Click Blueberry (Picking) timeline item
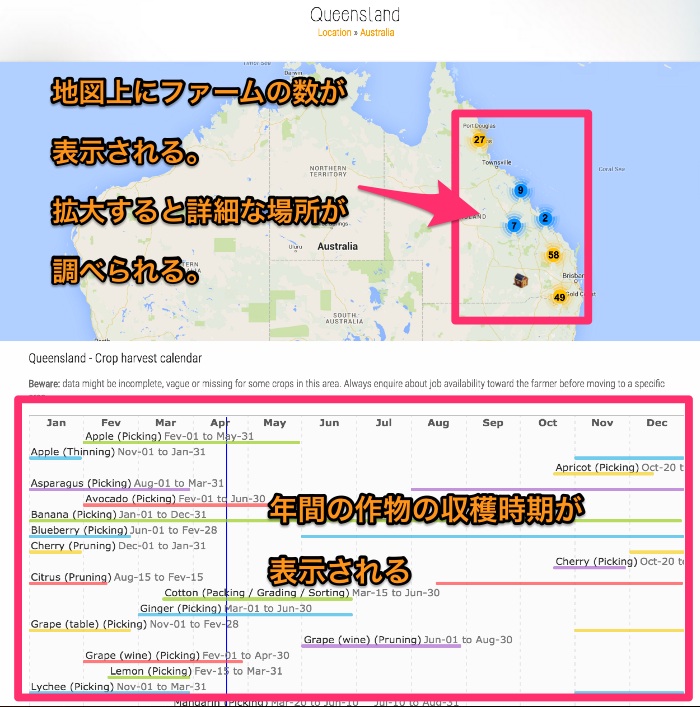700x707 pixels. point(78,530)
